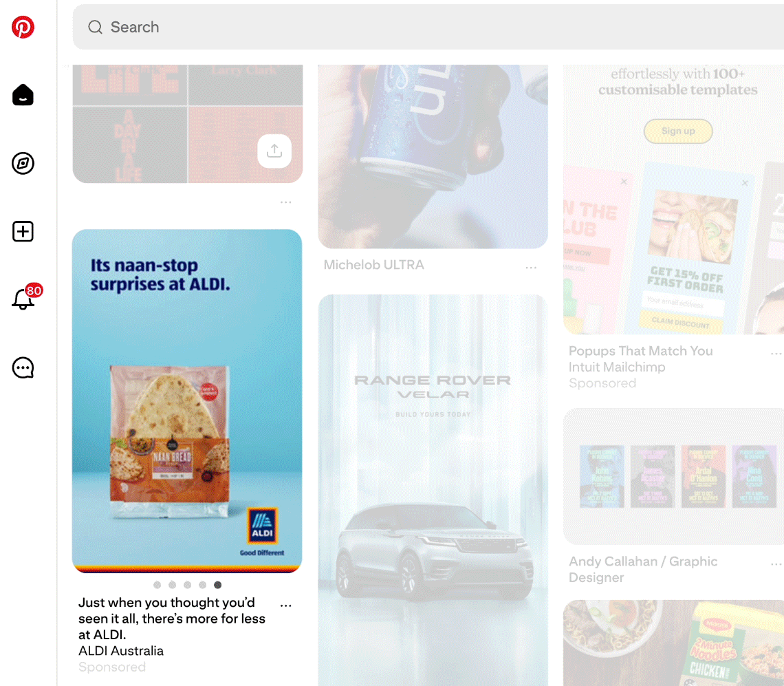This screenshot has width=784, height=686.
Task: Open more options below the Life collage pin
Action: tap(285, 202)
